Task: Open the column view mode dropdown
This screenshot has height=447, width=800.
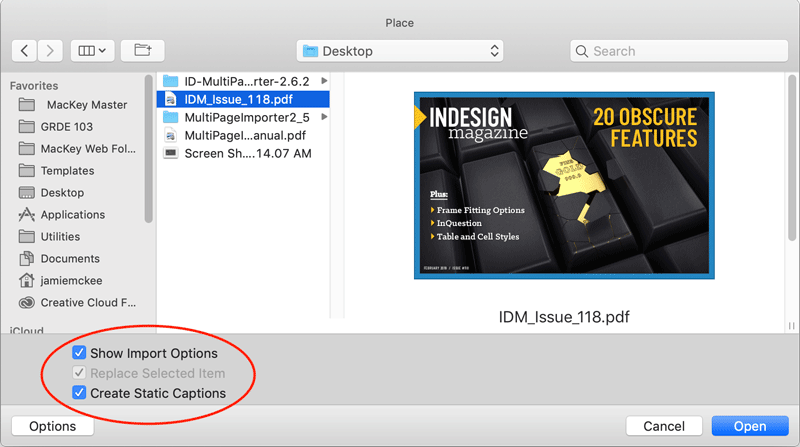Action: click(92, 50)
